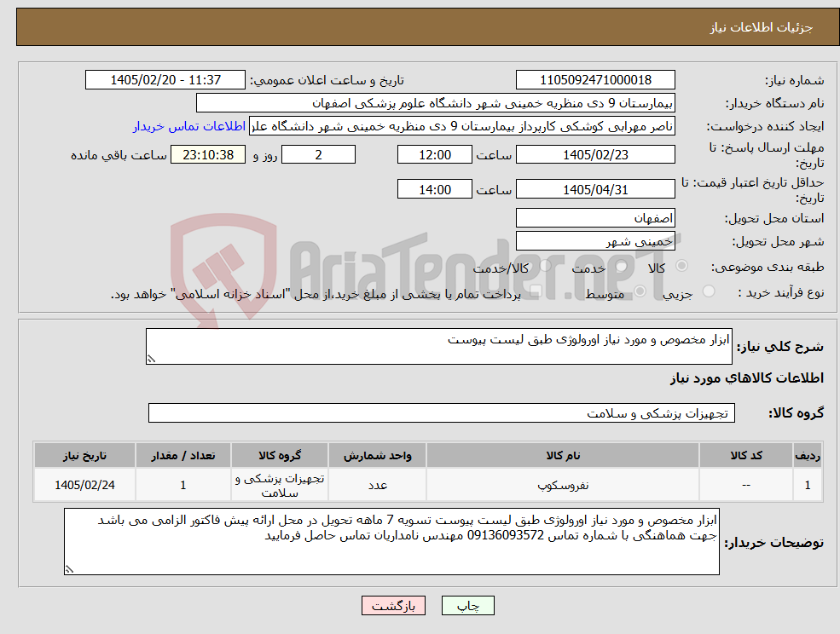Click the کد کالا column header

tap(746, 455)
